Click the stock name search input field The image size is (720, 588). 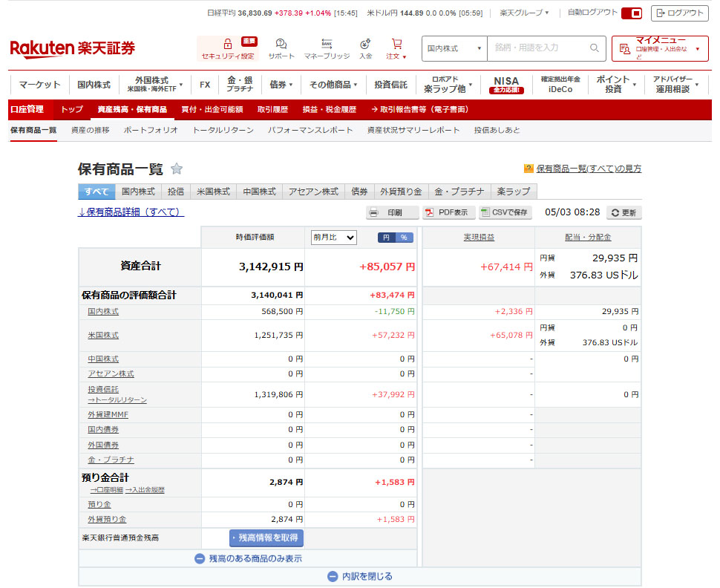[x=538, y=48]
